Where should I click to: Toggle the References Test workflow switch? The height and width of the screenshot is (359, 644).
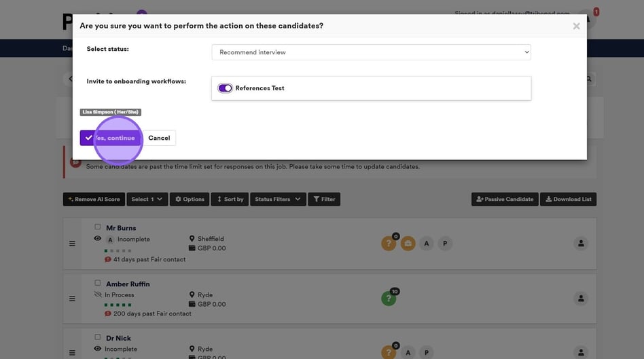pyautogui.click(x=225, y=88)
